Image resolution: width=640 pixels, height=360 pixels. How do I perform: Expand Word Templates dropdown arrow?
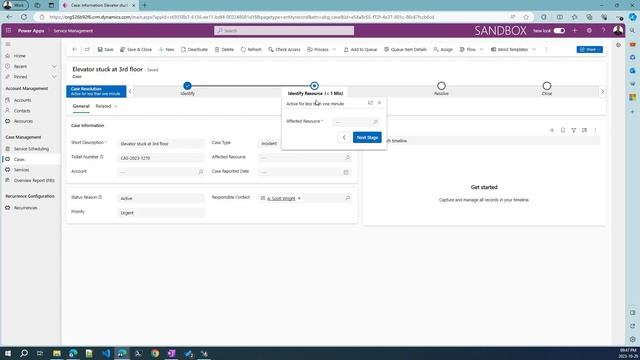tap(534, 49)
